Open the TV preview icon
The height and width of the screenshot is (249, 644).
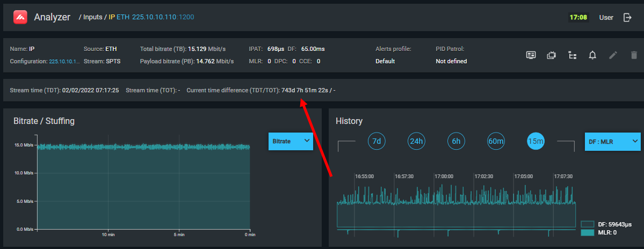click(551, 55)
